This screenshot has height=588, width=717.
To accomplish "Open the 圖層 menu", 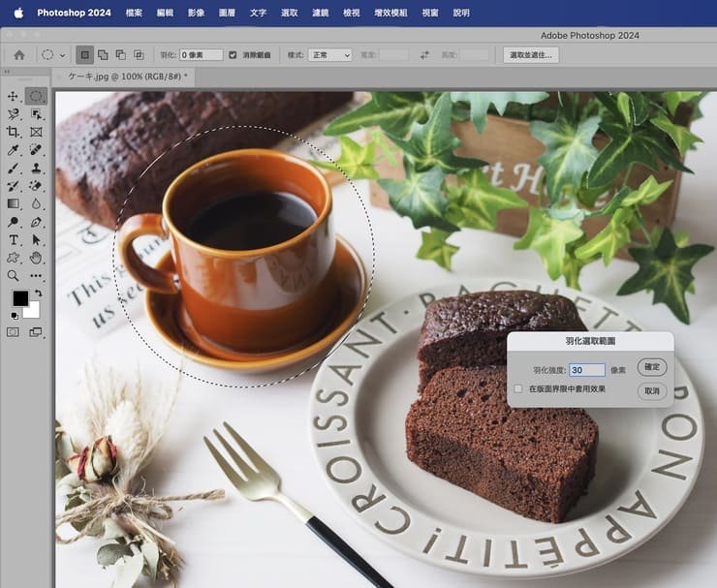I will tap(228, 13).
